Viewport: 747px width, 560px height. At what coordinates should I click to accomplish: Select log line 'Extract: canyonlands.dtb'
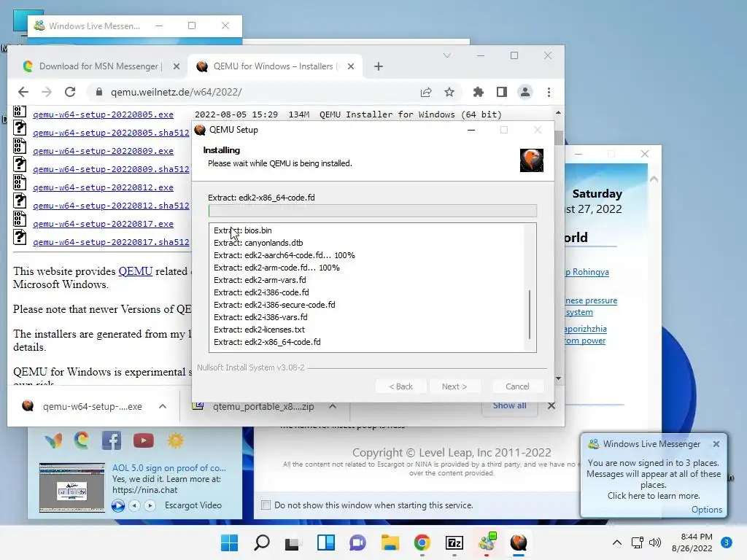click(x=258, y=243)
